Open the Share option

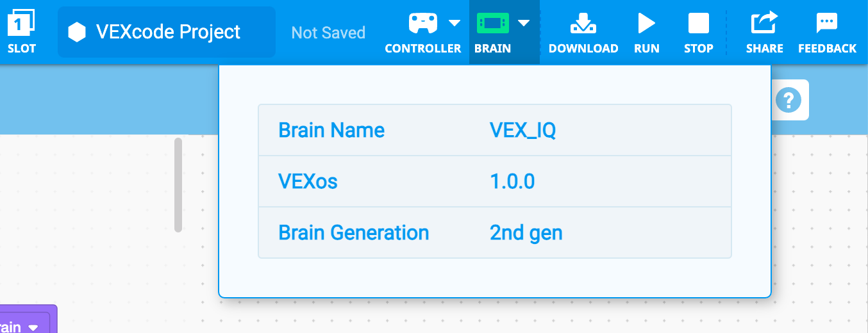(764, 31)
